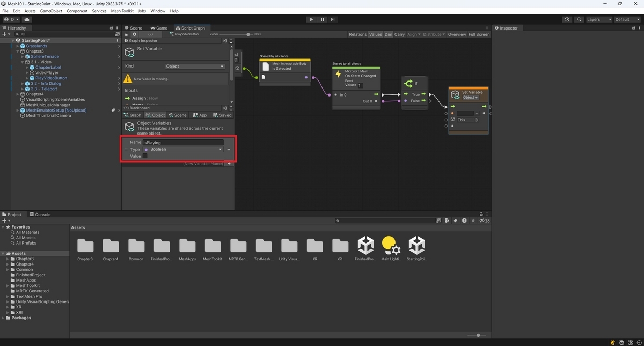Click the On State Changed lightning icon
Screen dimensions: 644x346
pos(339,73)
